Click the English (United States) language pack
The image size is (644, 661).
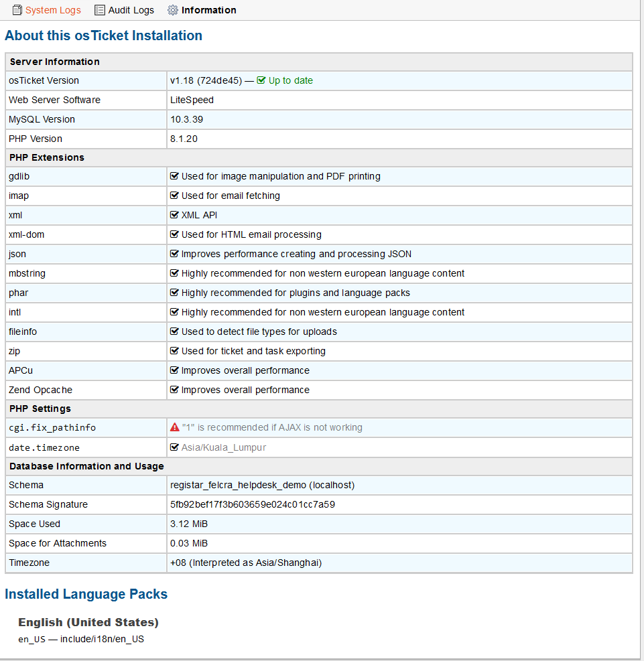tap(88, 622)
